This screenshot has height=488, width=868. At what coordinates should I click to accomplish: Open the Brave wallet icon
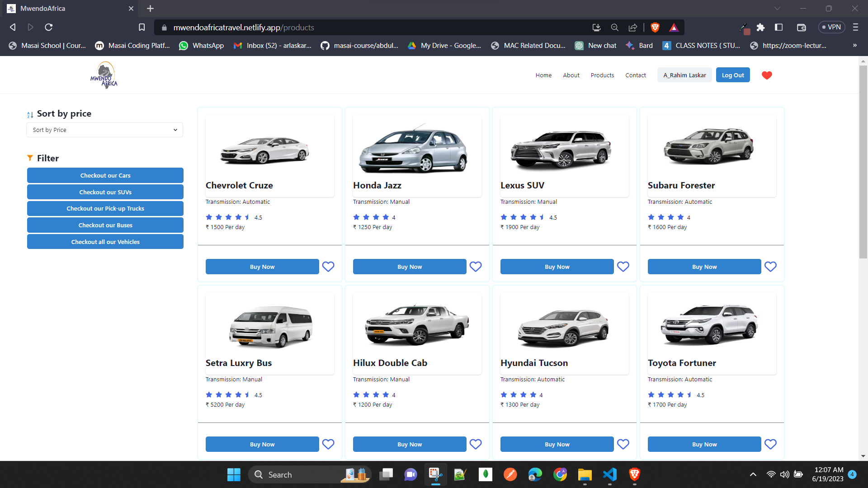[x=801, y=28]
